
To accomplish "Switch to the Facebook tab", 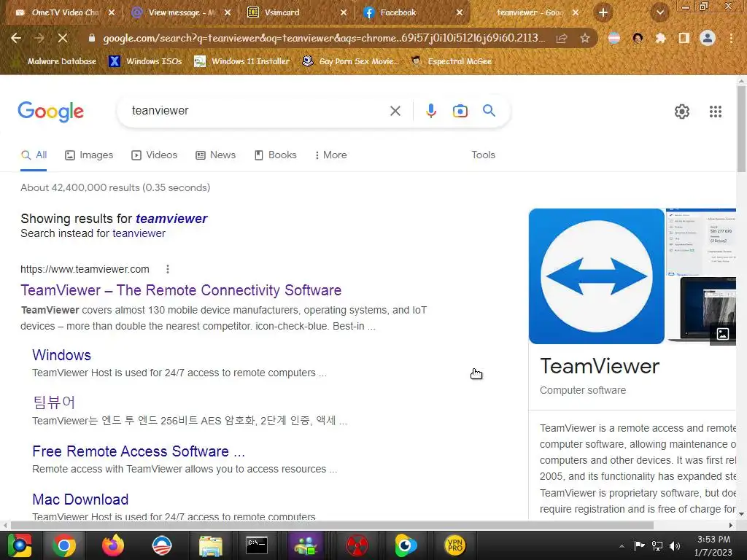I will point(413,12).
